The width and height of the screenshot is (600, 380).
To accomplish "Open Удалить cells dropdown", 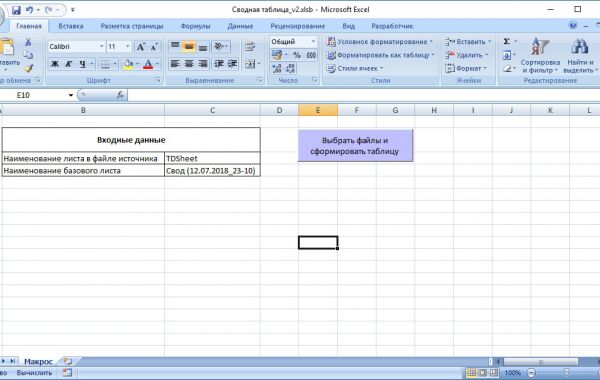I will [x=466, y=55].
